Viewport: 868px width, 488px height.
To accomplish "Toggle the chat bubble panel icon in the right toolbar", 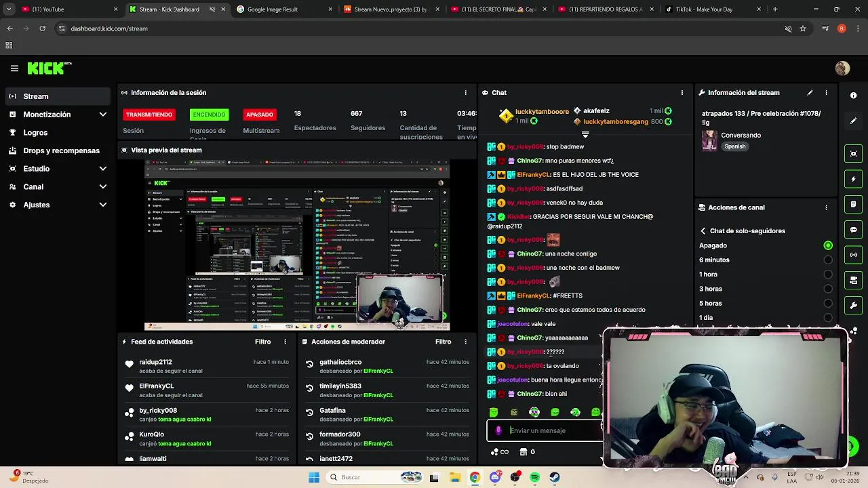I will coord(853,230).
